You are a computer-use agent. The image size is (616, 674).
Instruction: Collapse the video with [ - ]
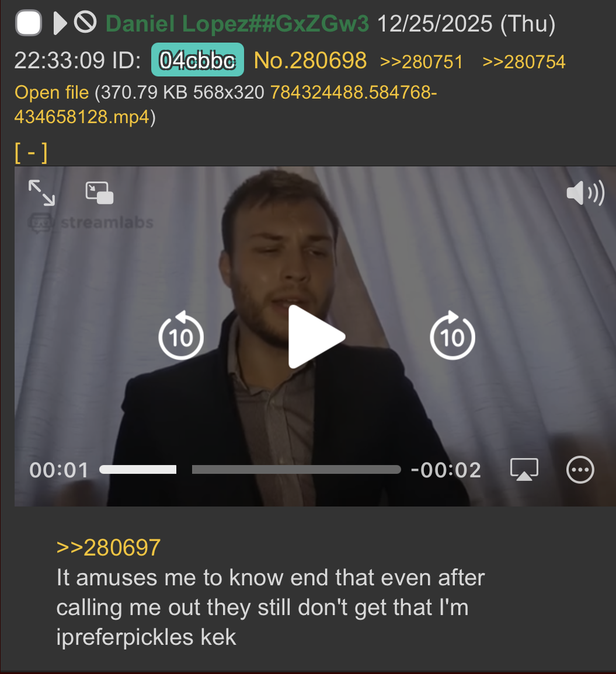coord(31,152)
